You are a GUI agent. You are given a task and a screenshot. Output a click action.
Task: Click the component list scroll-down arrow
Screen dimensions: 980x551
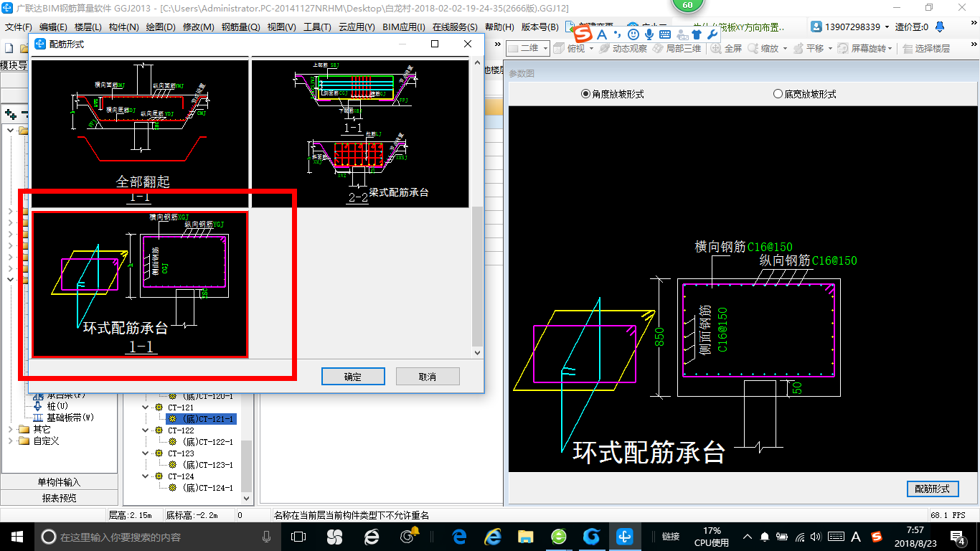coord(248,497)
